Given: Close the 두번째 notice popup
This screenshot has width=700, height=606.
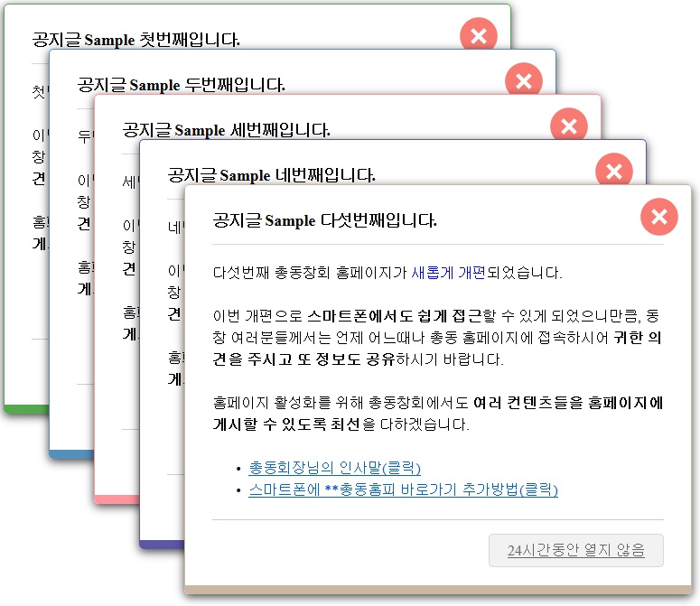Looking at the screenshot, I should [x=524, y=81].
